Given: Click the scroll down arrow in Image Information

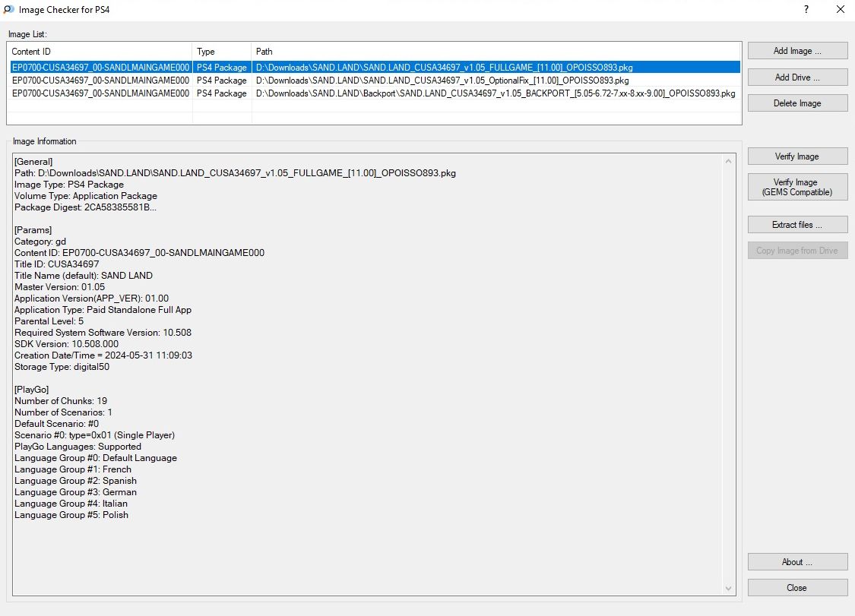Looking at the screenshot, I should tap(729, 588).
